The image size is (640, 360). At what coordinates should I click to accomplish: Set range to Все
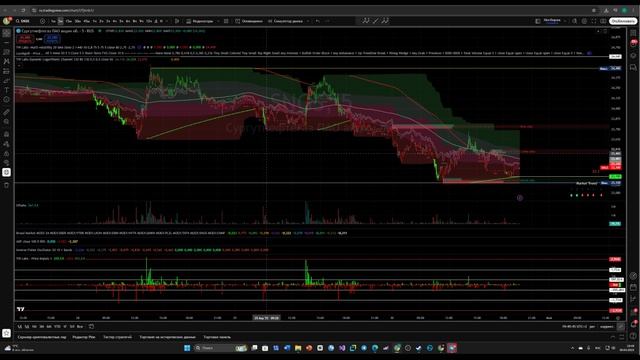click(80, 327)
